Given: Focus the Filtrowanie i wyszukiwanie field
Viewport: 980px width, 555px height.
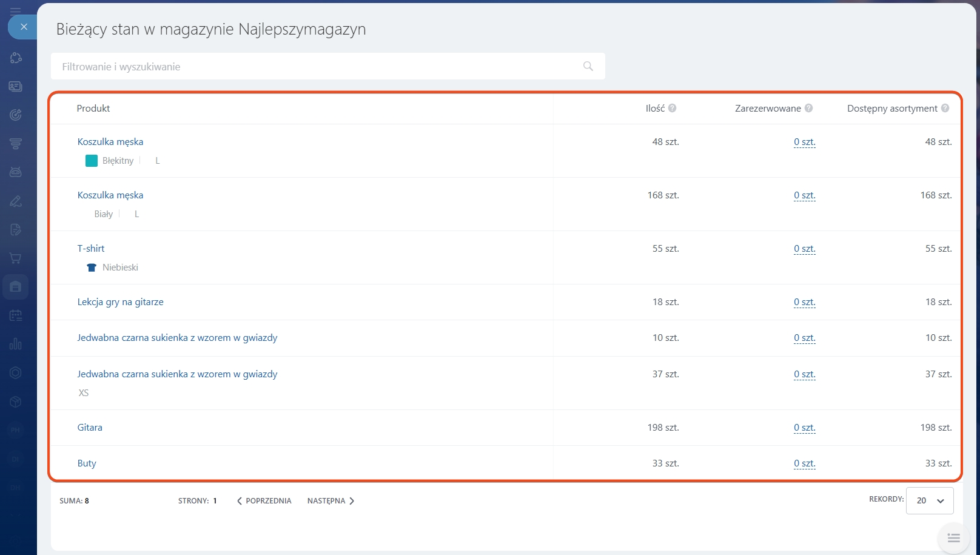Looking at the screenshot, I should tap(315, 67).
